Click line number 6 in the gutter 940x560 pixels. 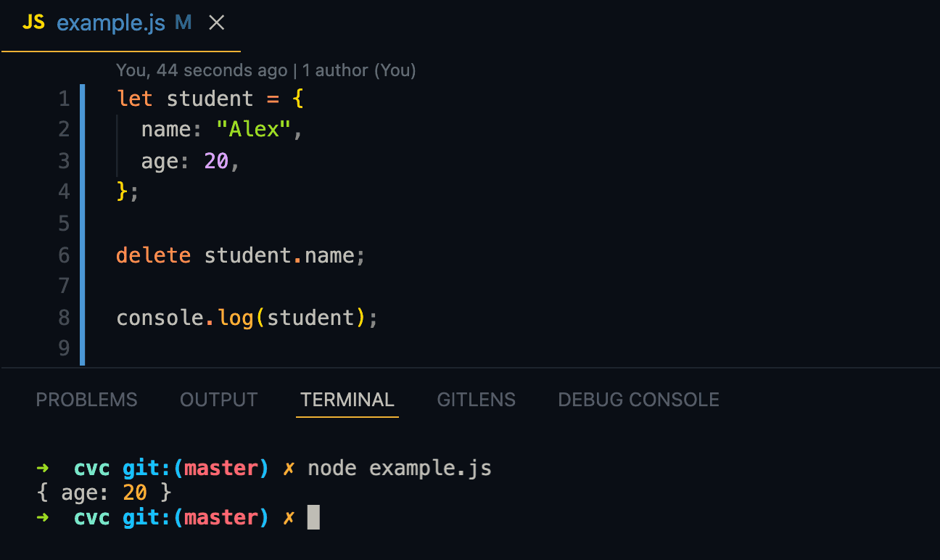tap(64, 255)
